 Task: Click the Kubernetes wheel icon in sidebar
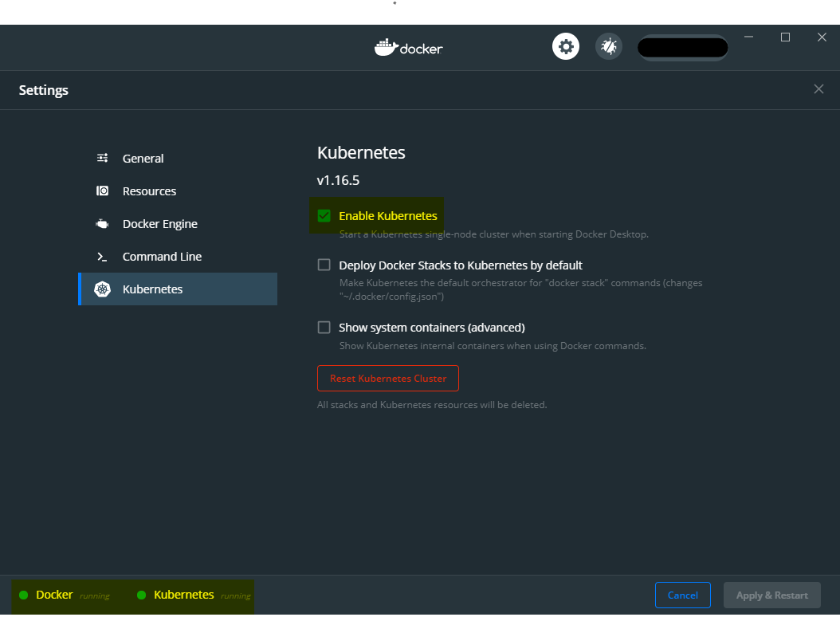click(102, 289)
